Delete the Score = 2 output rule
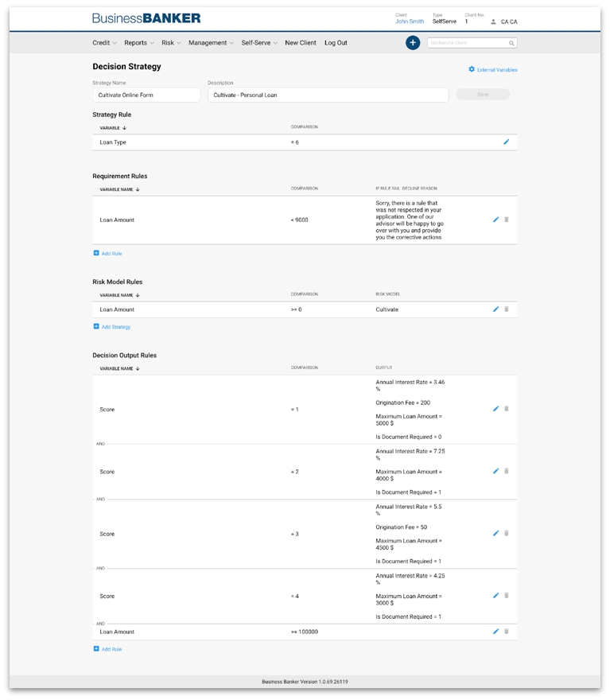The width and height of the screenshot is (610, 700). pyautogui.click(x=507, y=472)
